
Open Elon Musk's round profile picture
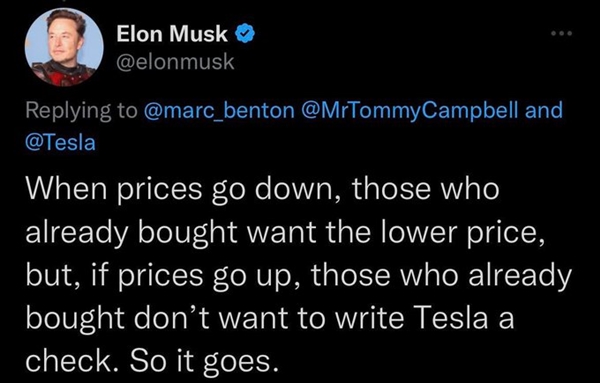click(x=64, y=48)
